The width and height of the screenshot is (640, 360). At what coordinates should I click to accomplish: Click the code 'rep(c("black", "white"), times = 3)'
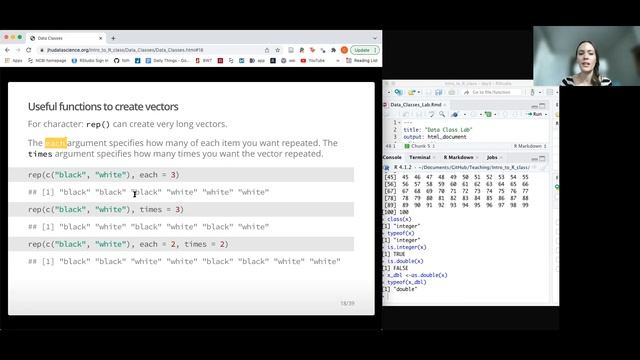point(106,209)
